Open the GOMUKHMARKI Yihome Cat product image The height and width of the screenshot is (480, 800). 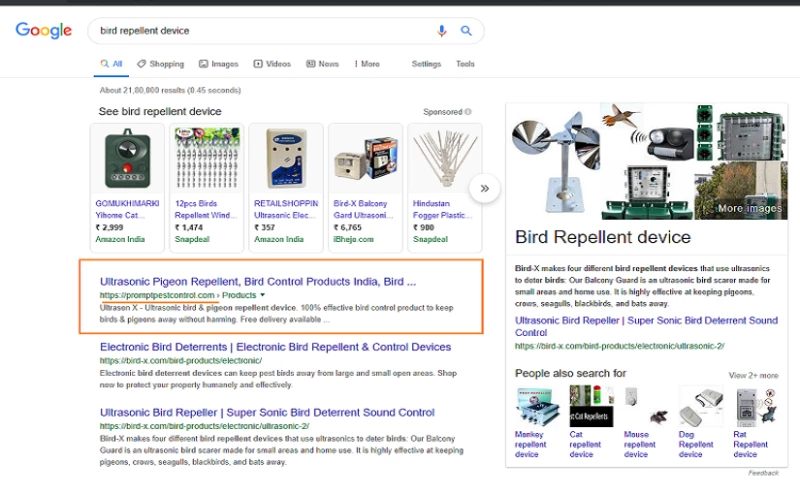point(128,159)
